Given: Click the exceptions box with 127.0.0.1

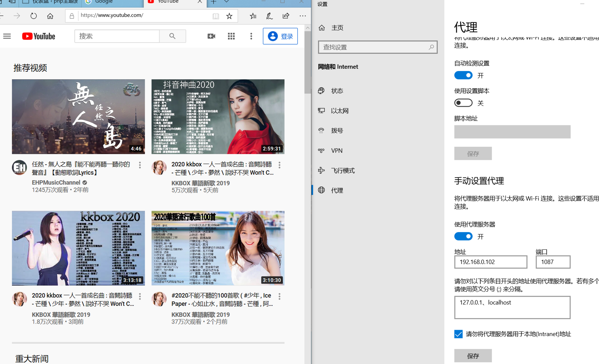Looking at the screenshot, I should tap(512, 307).
